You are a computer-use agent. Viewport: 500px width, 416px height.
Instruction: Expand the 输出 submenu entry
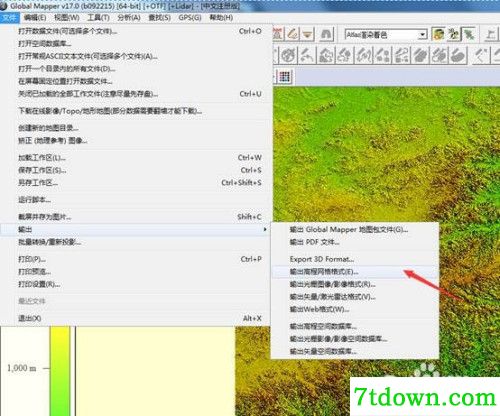135,229
